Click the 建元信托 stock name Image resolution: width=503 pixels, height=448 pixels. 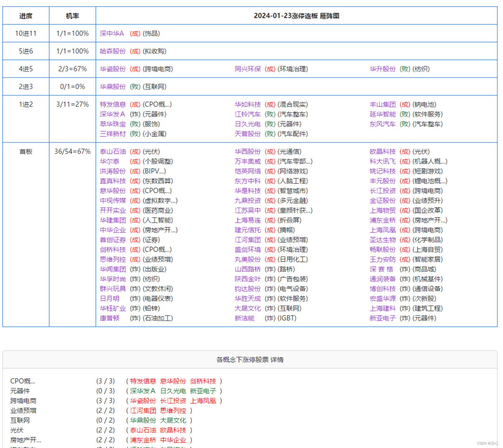pyautogui.click(x=248, y=230)
